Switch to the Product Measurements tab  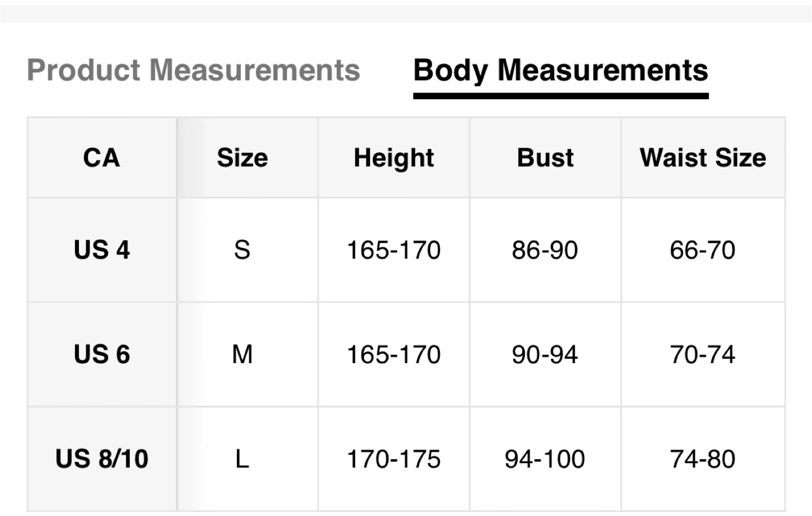[193, 70]
